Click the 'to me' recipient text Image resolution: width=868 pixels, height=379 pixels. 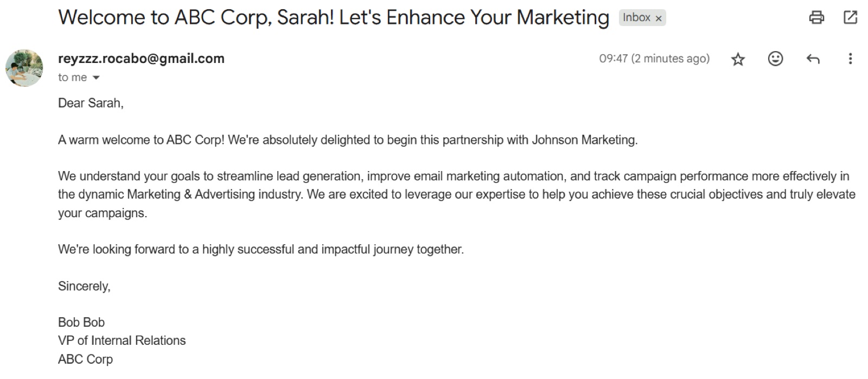pos(72,77)
